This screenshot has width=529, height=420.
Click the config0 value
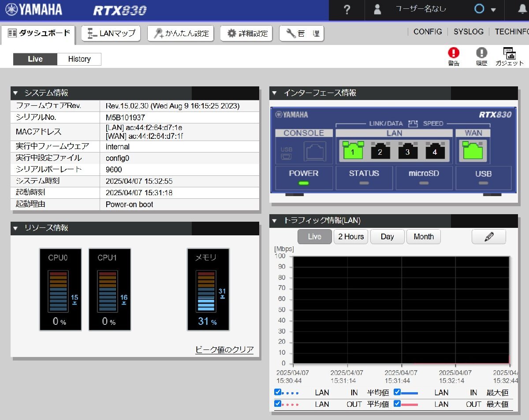click(118, 158)
